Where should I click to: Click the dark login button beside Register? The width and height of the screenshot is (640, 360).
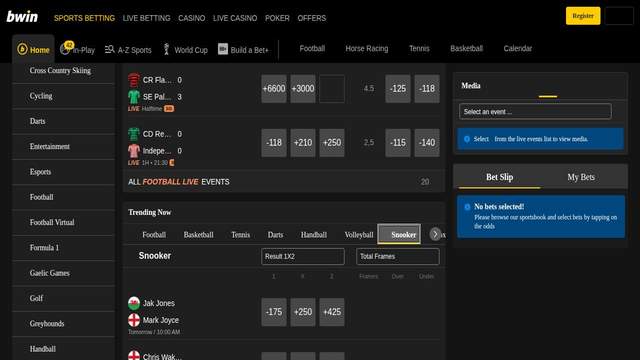coord(619,16)
